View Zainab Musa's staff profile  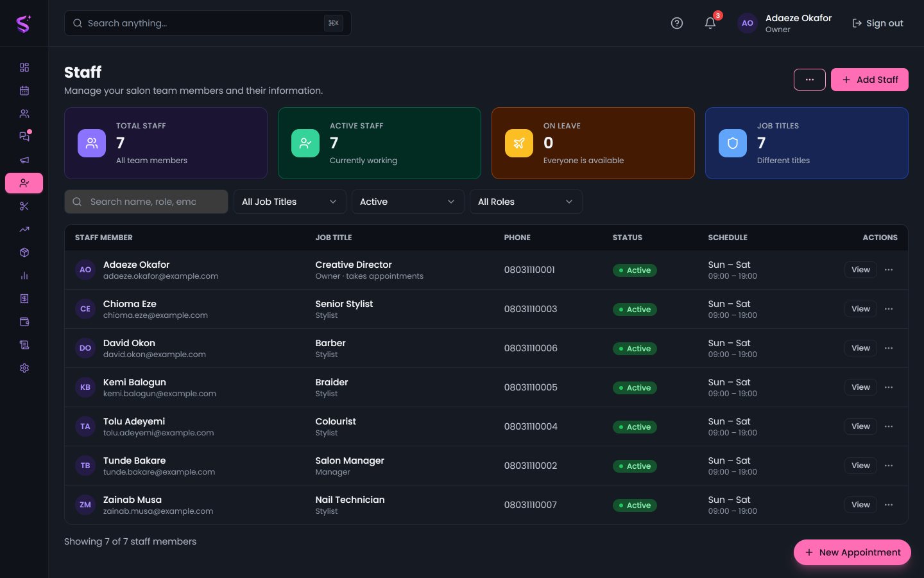pos(860,505)
